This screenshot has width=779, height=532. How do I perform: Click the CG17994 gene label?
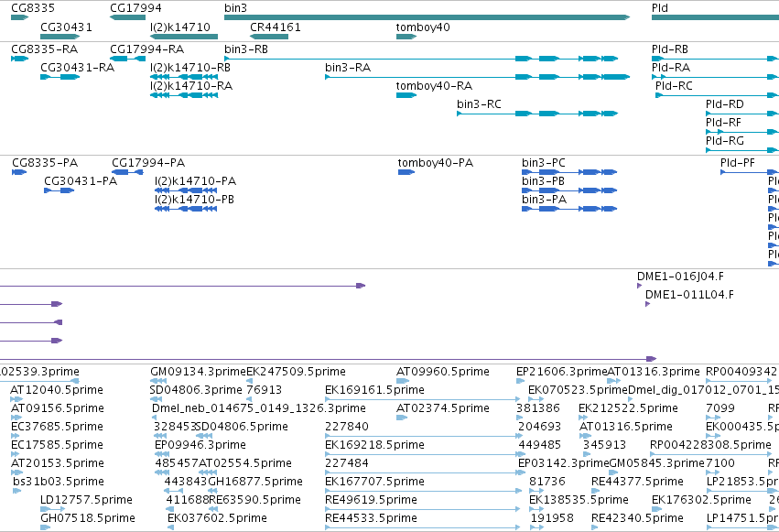tap(135, 8)
